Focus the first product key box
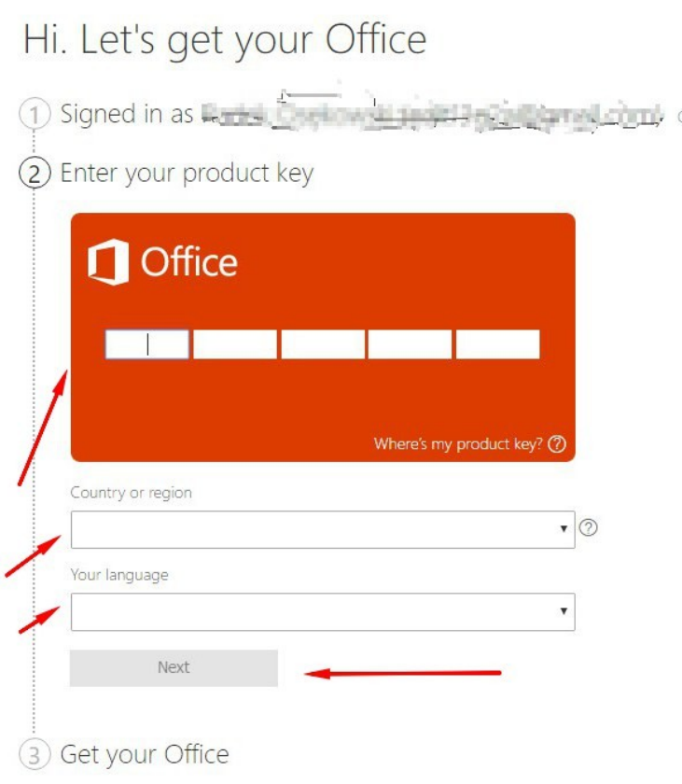 (x=147, y=344)
